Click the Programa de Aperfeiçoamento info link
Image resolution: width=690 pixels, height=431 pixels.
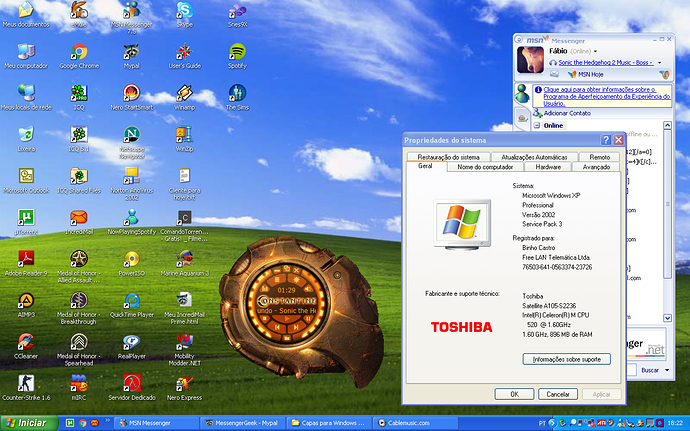(x=606, y=96)
